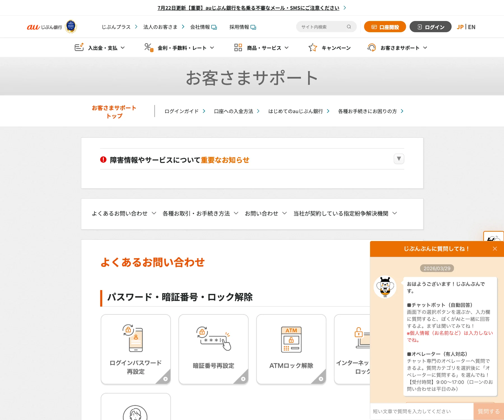The width and height of the screenshot is (504, 420).
Task: Click the external-link icon beside 会社情報
Action: (214, 27)
